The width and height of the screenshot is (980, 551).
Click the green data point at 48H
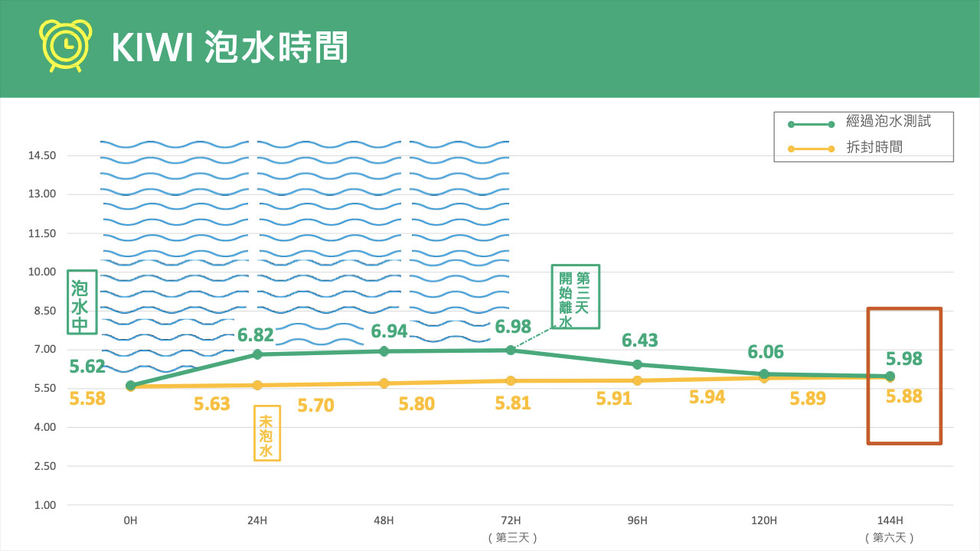[384, 351]
